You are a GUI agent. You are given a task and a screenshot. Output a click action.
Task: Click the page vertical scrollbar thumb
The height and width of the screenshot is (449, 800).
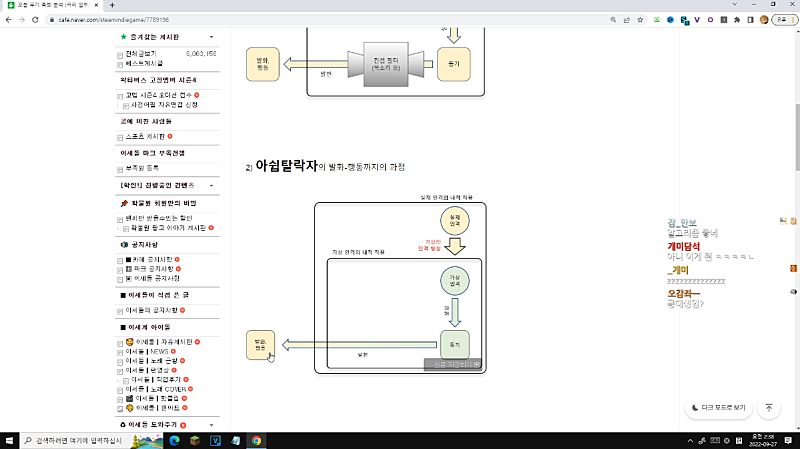[x=797, y=137]
